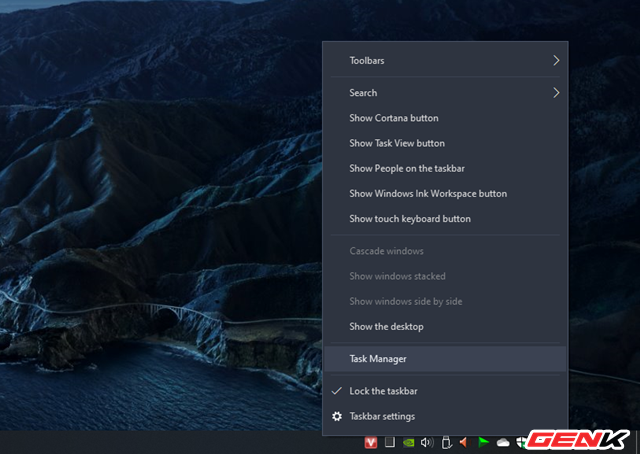The height and width of the screenshot is (454, 640).
Task: Click the desktop wallpaper to dismiss menu
Action: click(150, 200)
